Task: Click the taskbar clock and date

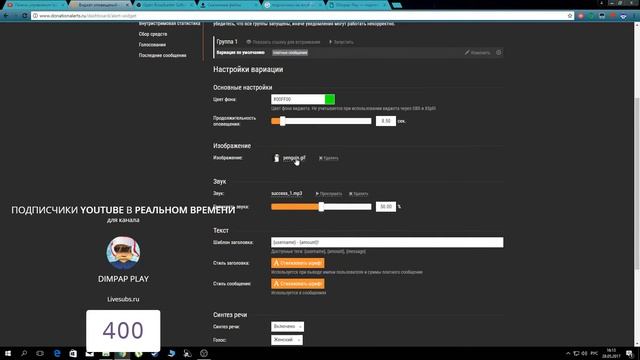Action: (611, 353)
